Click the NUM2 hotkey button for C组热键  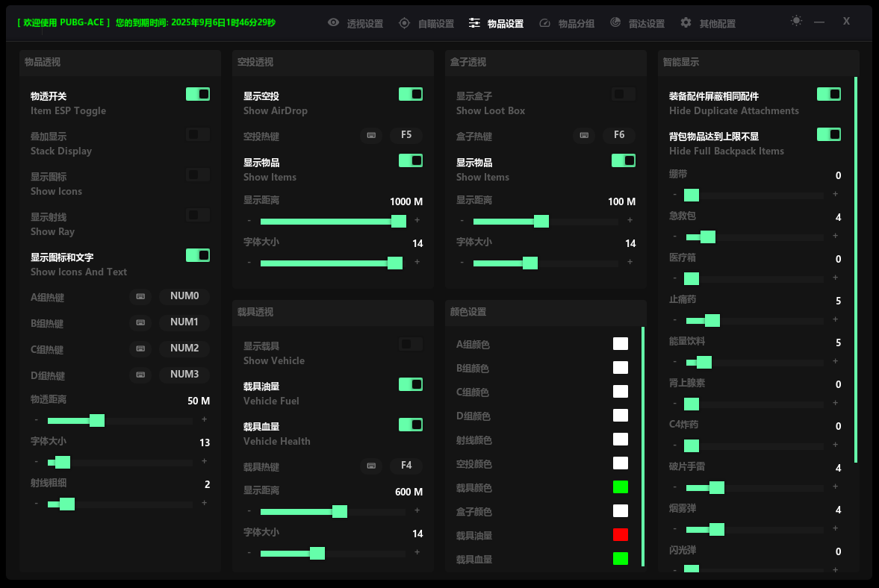[184, 348]
